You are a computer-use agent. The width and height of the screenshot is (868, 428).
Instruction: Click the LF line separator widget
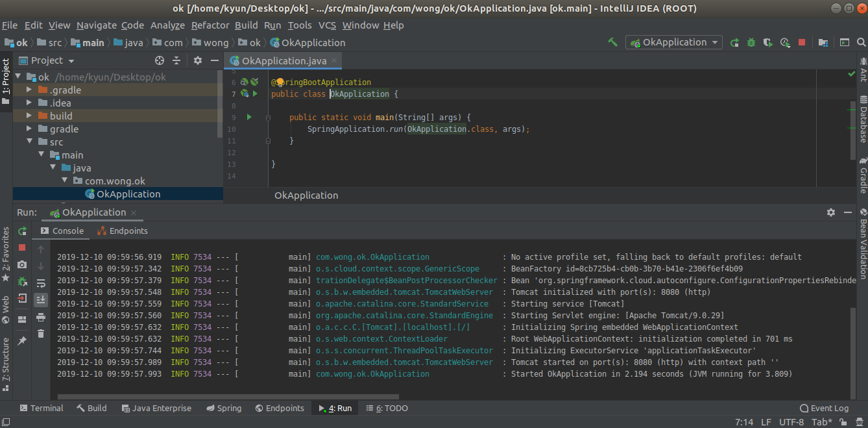tap(766, 422)
